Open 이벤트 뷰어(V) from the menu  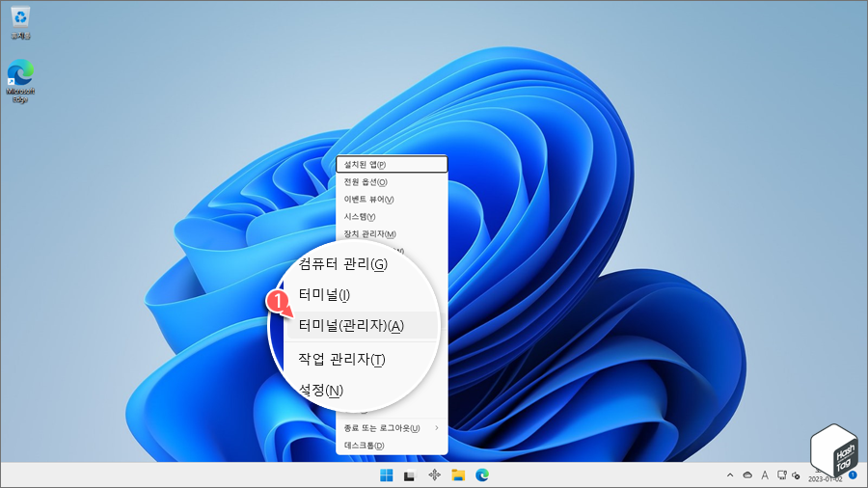point(392,200)
